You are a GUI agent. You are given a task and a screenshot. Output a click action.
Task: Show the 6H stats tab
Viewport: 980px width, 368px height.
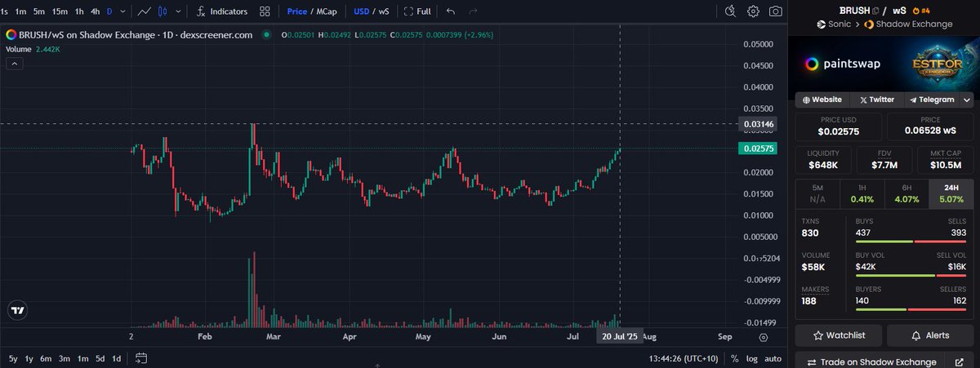click(906, 193)
